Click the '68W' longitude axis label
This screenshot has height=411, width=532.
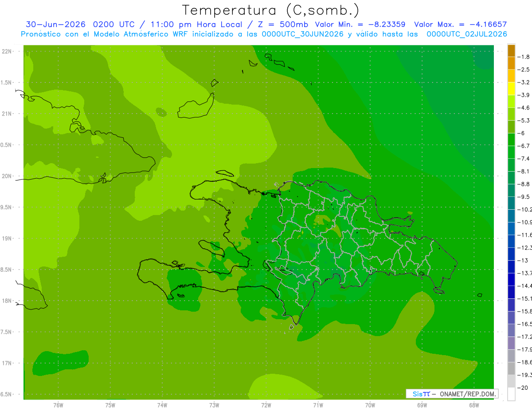point(474,405)
